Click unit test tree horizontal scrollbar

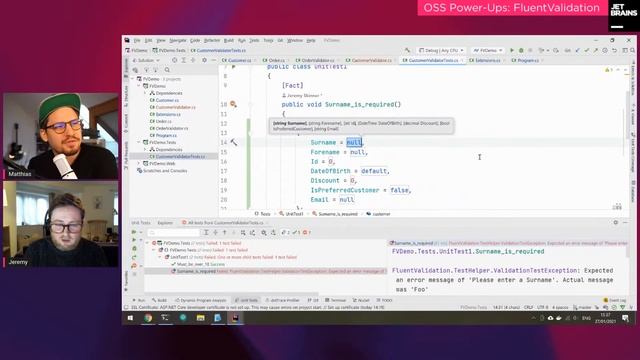231,293
